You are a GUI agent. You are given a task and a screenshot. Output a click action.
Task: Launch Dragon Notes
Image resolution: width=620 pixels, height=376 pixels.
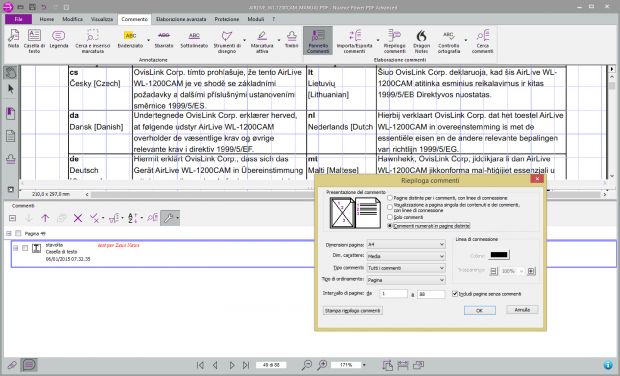421,41
